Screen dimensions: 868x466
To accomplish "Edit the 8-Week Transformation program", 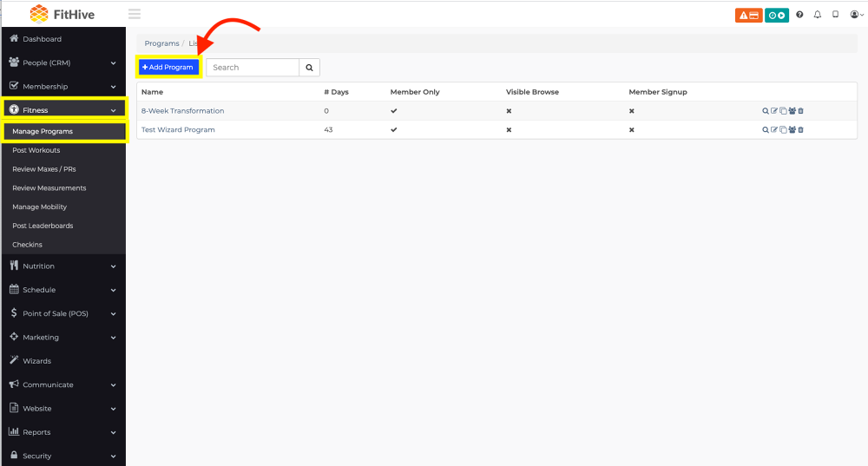I will click(774, 111).
